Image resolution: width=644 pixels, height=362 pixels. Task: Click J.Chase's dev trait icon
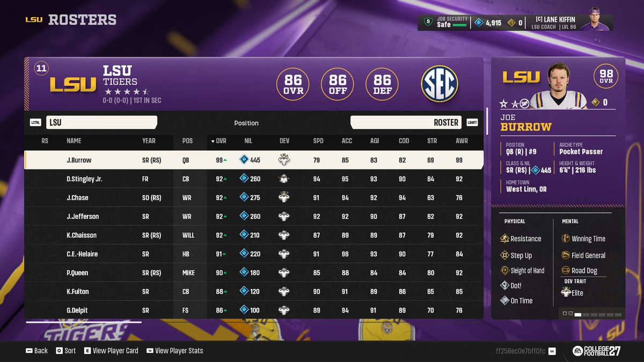click(x=284, y=197)
